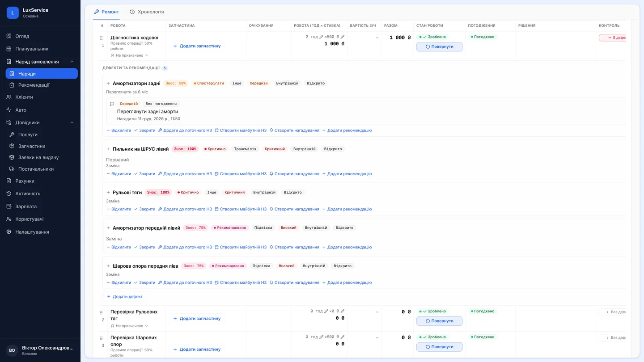
Task: Reject the Шарова опора передня ліва defect
Action: click(119, 282)
